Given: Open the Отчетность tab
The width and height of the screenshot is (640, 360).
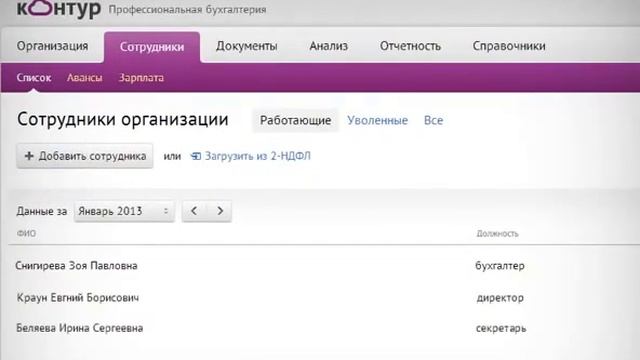Looking at the screenshot, I should pos(410,46).
